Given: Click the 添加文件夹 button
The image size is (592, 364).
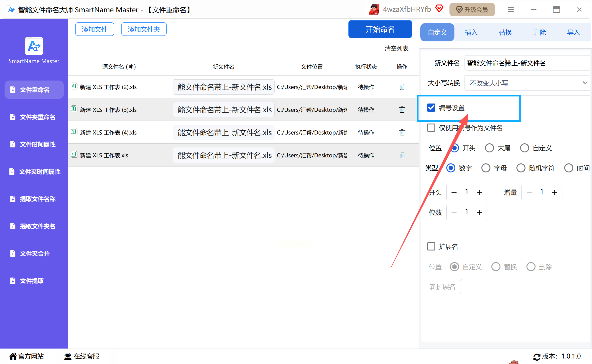Looking at the screenshot, I should click(x=144, y=29).
